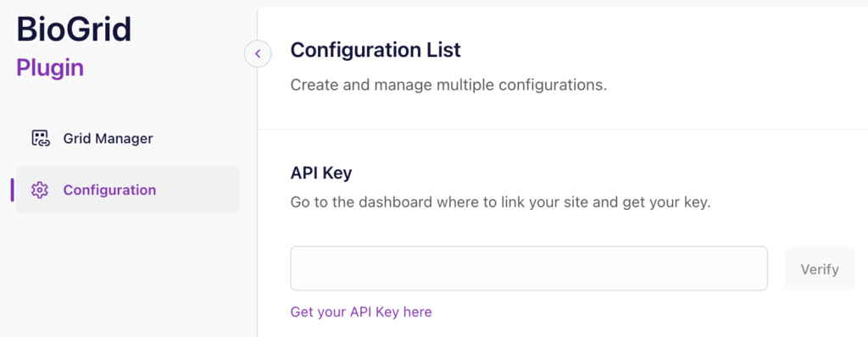Select the Configuration menu item label
This screenshot has height=337, width=868.
point(109,191)
